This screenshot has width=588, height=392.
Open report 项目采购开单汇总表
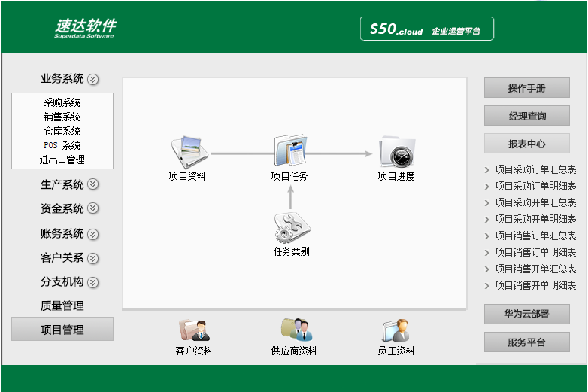(x=535, y=202)
